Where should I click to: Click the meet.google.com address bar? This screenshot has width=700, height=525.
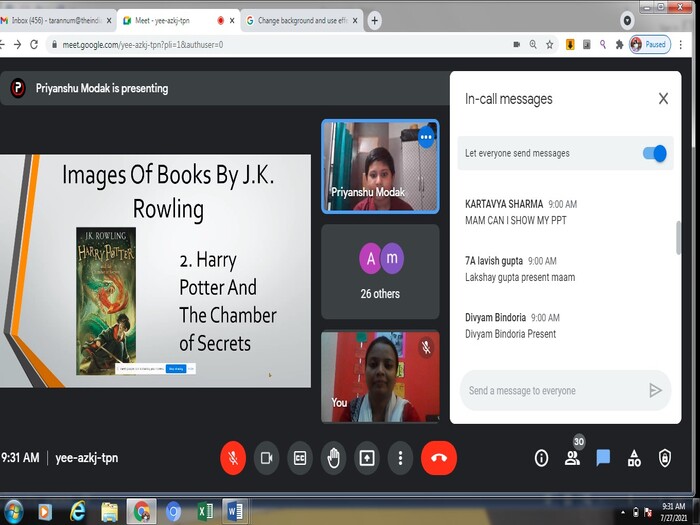click(x=277, y=45)
